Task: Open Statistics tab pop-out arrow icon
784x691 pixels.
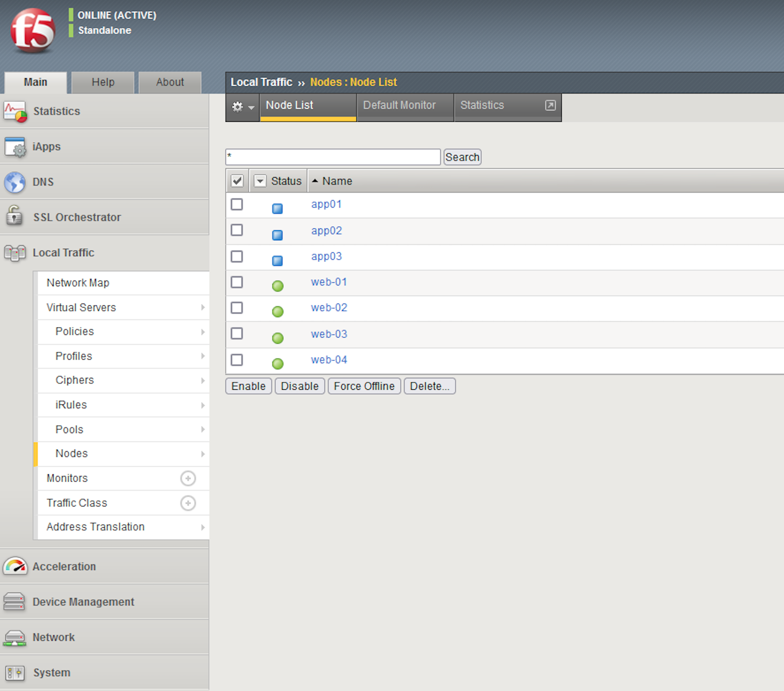Action: point(550,105)
